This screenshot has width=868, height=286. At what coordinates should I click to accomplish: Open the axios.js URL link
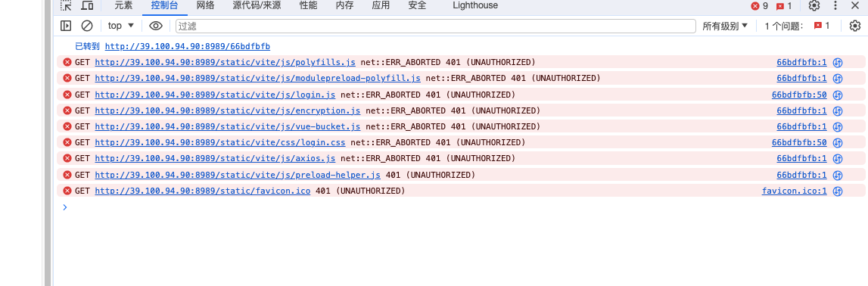tap(216, 159)
